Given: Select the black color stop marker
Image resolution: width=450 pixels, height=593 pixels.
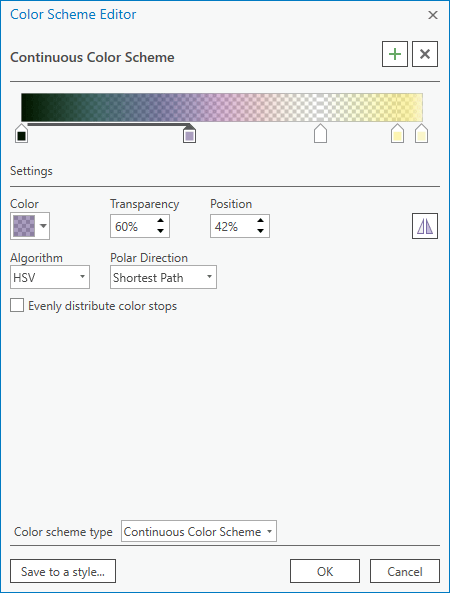Looking at the screenshot, I should click(x=22, y=134).
